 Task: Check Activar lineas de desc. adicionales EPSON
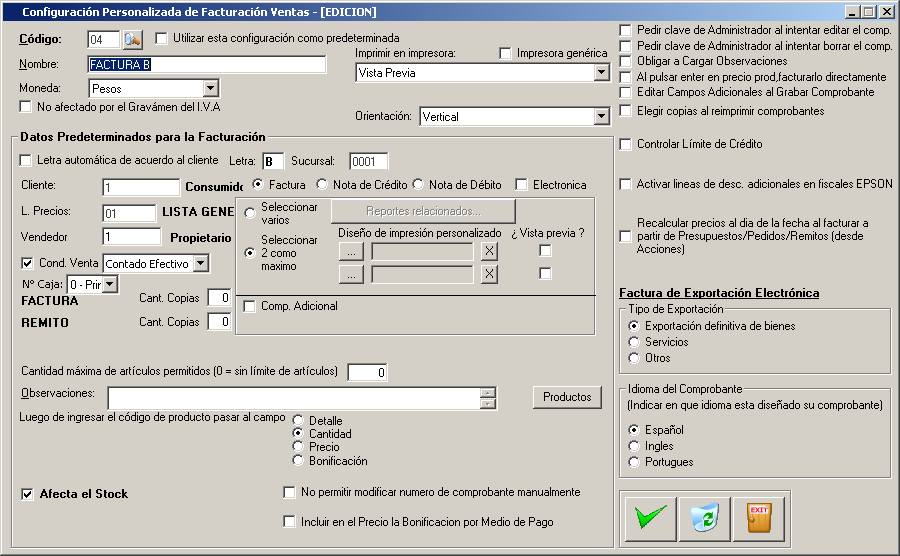(x=626, y=184)
